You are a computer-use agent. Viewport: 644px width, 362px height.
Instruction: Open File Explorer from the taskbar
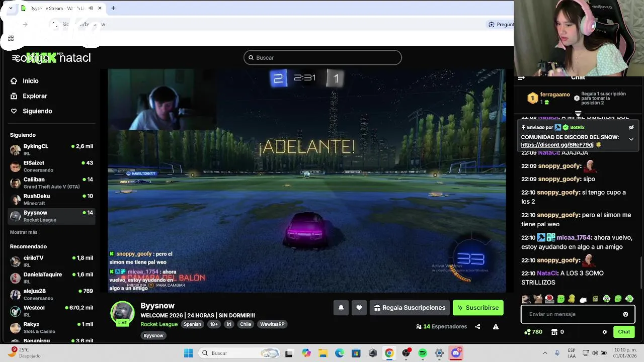click(323, 353)
